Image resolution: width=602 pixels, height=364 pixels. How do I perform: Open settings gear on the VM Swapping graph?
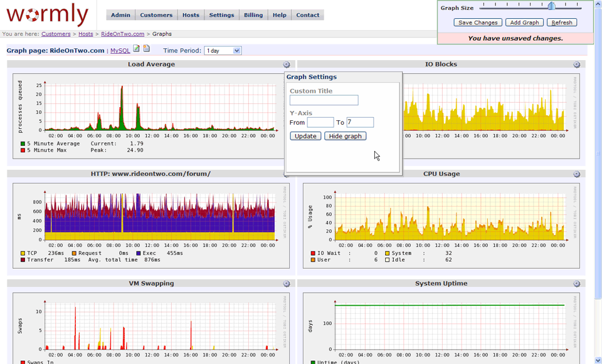286,283
